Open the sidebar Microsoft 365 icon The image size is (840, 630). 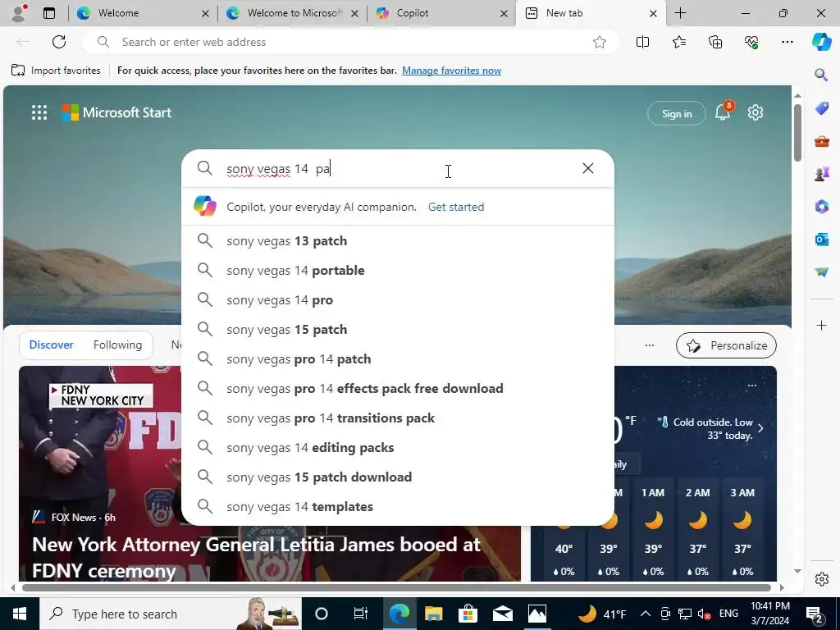tap(821, 207)
